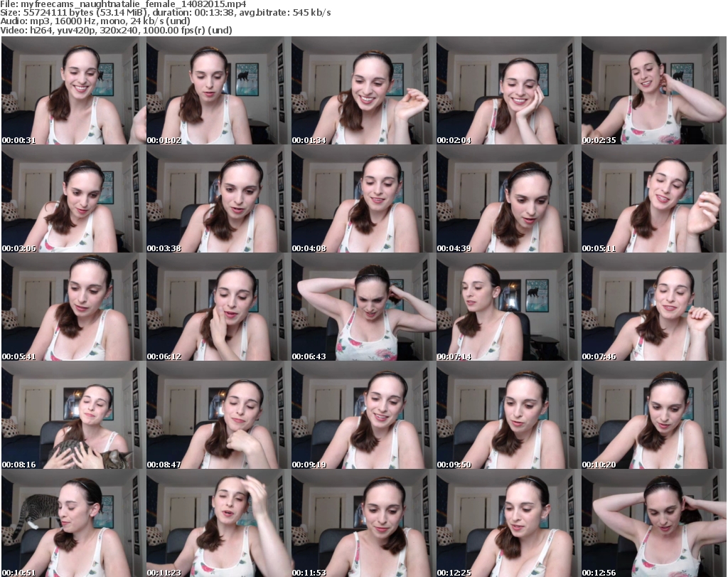
Task: Choose the frame stamped 00:06:43
Action: (363, 307)
